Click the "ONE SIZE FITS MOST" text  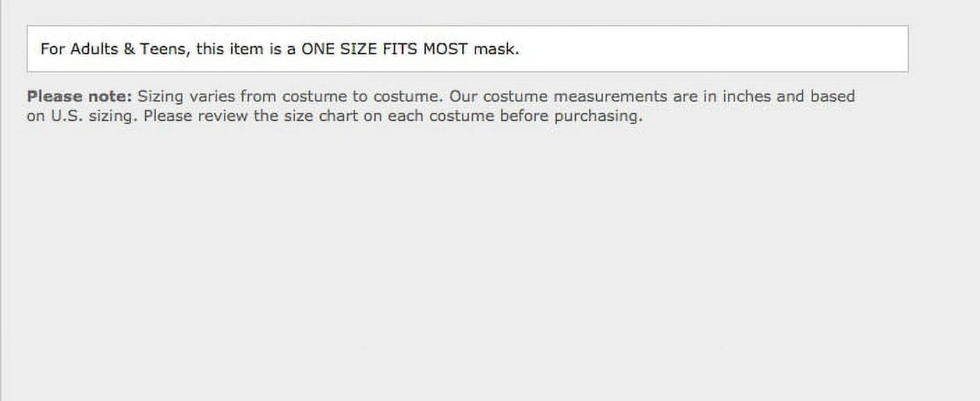click(384, 50)
